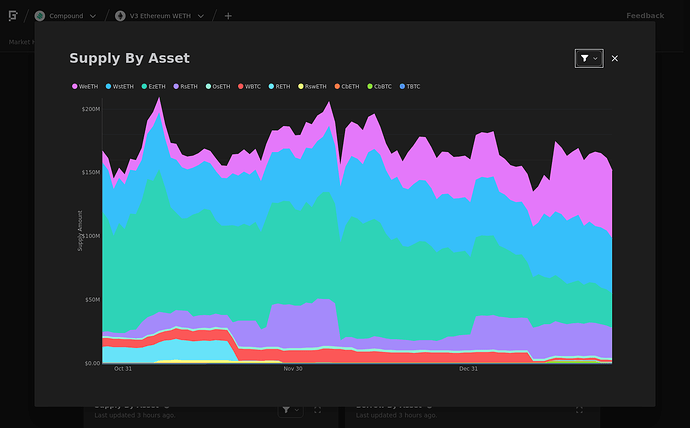Click the Oct 31 x-axis label
690x428 pixels.
coord(123,369)
